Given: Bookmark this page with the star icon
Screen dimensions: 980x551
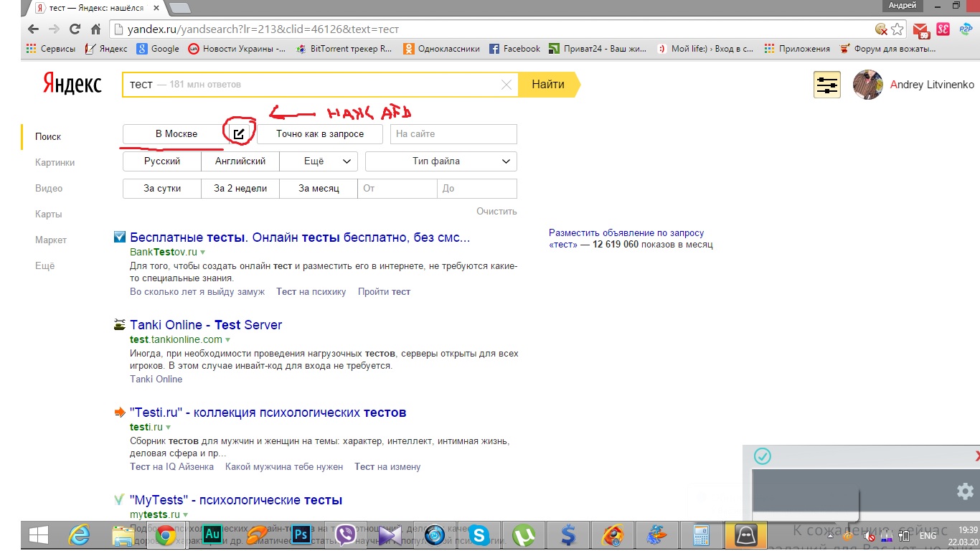Looking at the screenshot, I should [x=897, y=29].
